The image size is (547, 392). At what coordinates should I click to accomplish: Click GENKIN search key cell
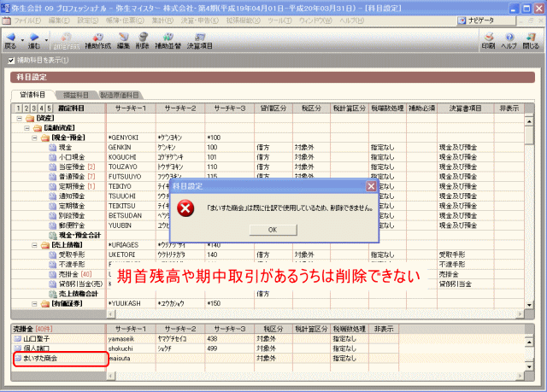tap(131, 148)
